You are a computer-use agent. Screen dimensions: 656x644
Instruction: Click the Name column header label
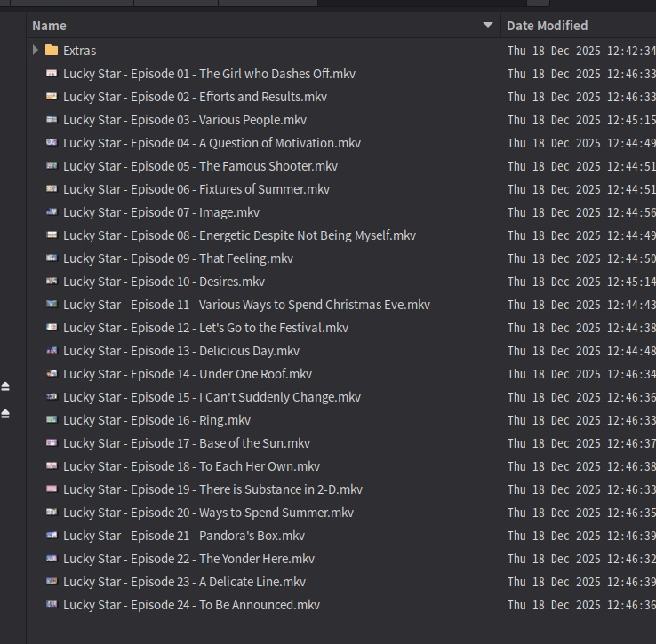50,26
